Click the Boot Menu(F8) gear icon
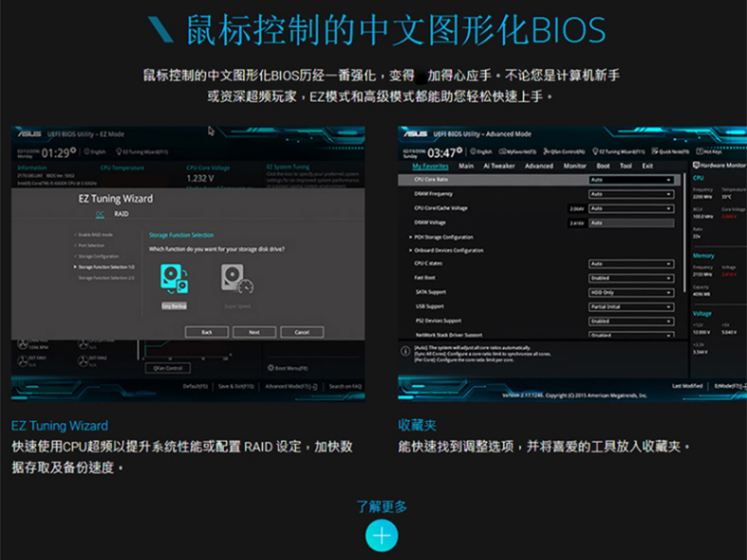747x560 pixels. 270,368
